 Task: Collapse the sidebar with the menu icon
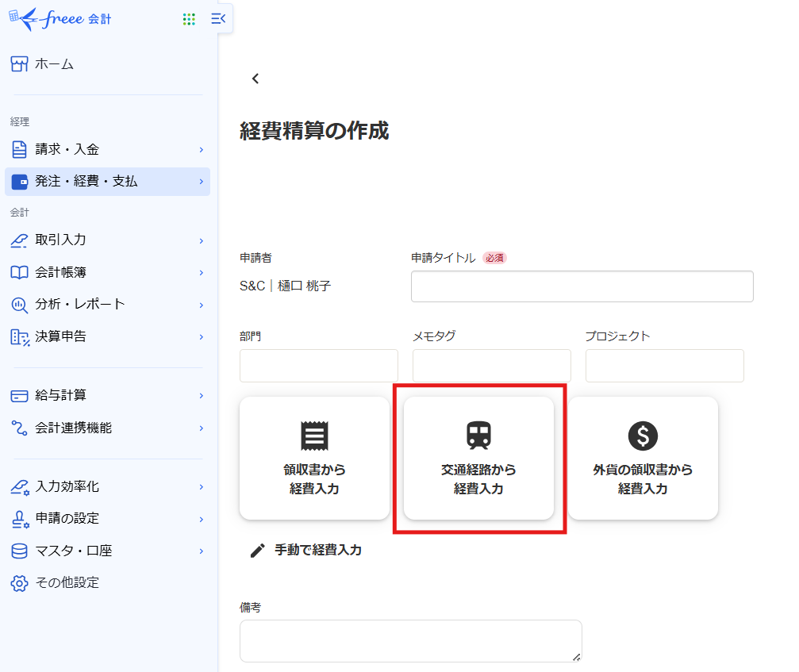pyautogui.click(x=218, y=19)
